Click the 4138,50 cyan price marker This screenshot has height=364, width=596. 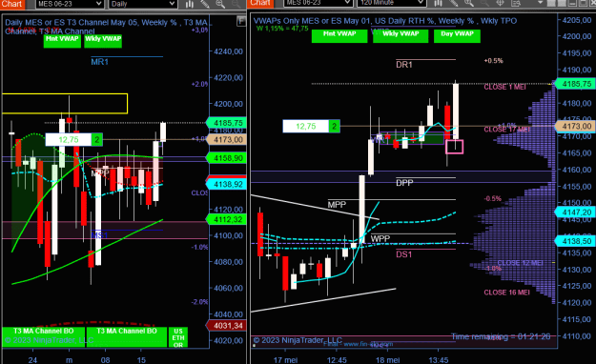pos(575,241)
